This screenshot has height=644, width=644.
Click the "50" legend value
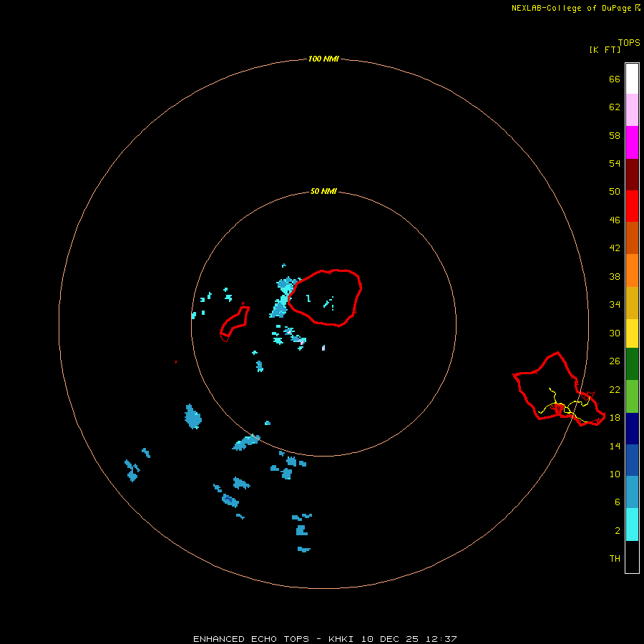[615, 192]
